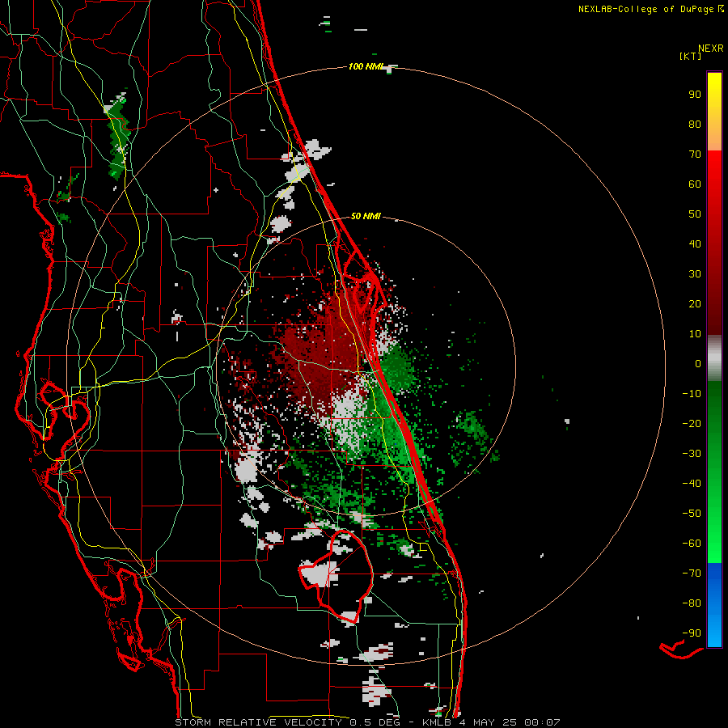This screenshot has width=728, height=728.
Task: Click the -90 value on velocity scale
Action: click(692, 633)
